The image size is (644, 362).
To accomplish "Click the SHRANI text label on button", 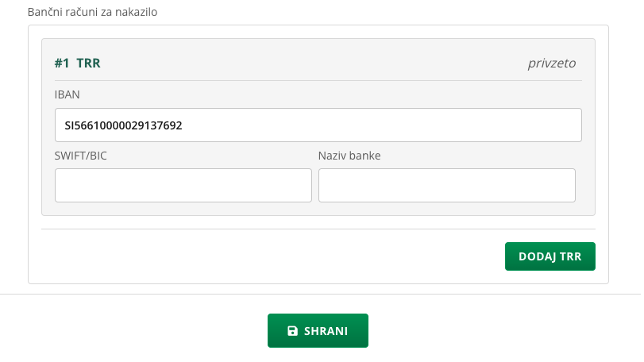I will coord(326,331).
